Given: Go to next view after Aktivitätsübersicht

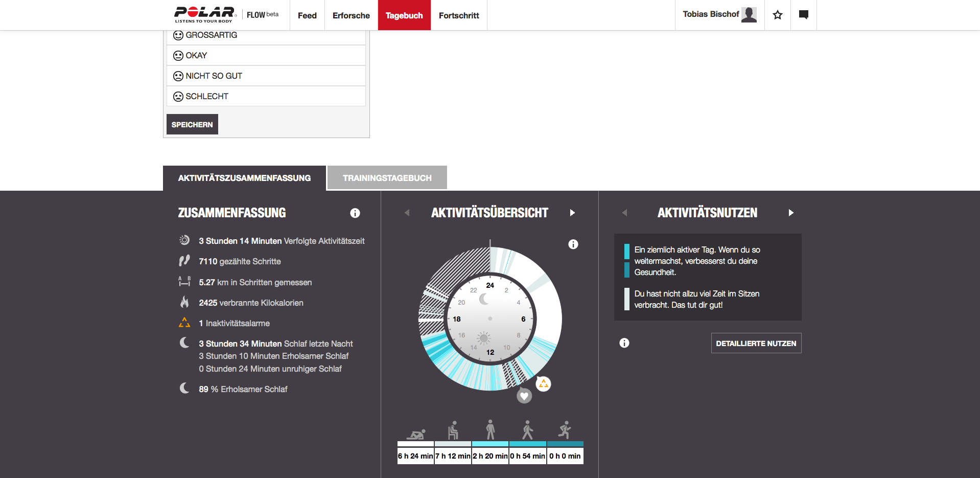Looking at the screenshot, I should [x=572, y=213].
